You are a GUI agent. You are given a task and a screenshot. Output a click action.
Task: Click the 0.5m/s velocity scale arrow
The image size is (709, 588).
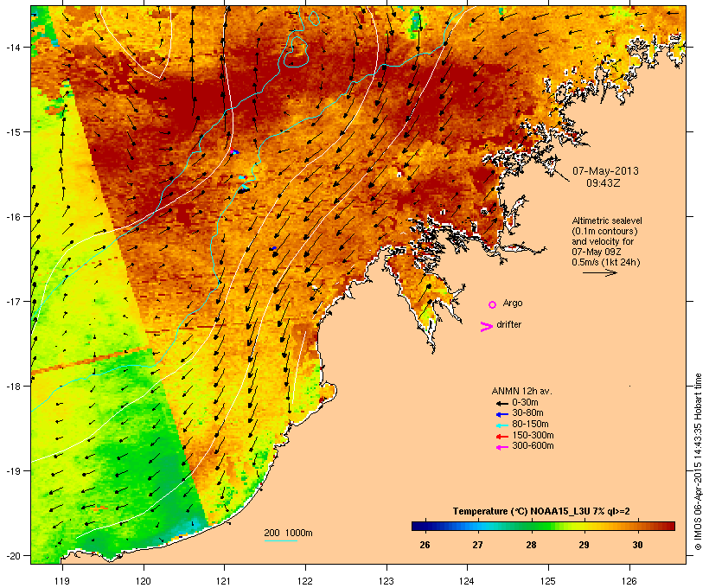click(x=600, y=272)
